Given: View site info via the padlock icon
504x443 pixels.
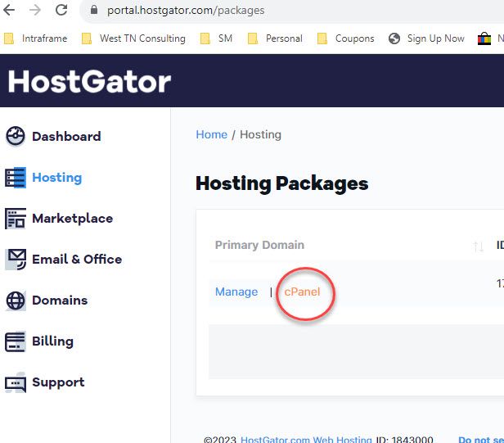Looking at the screenshot, I should point(94,10).
